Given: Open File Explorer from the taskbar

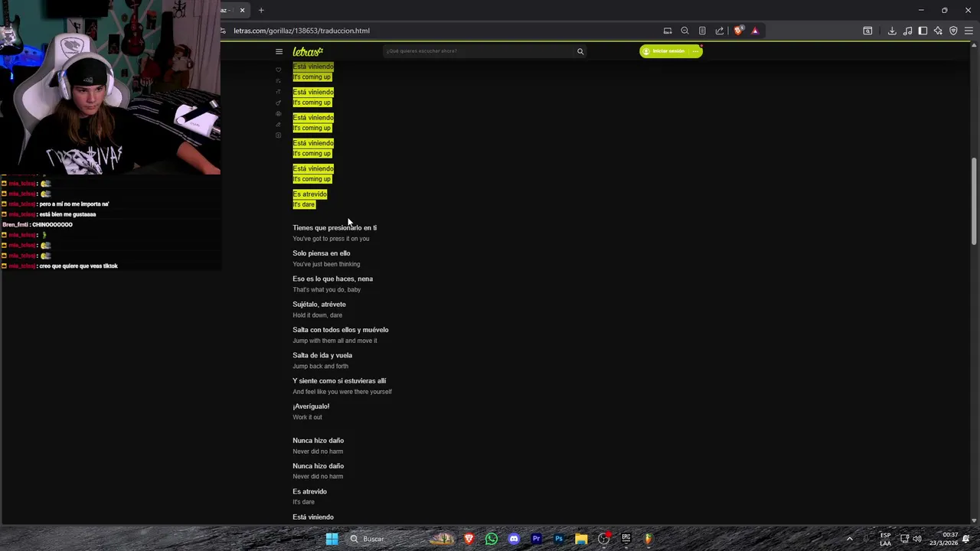Looking at the screenshot, I should tap(581, 539).
